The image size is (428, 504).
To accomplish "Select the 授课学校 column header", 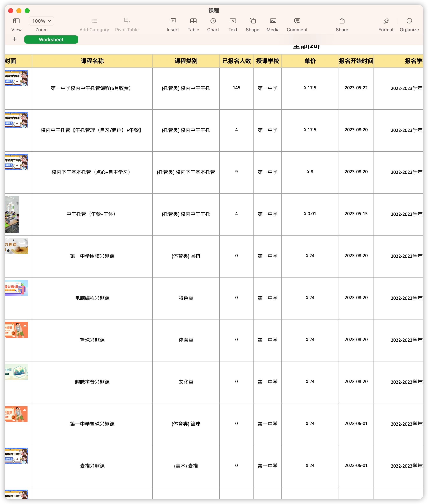I will point(267,61).
